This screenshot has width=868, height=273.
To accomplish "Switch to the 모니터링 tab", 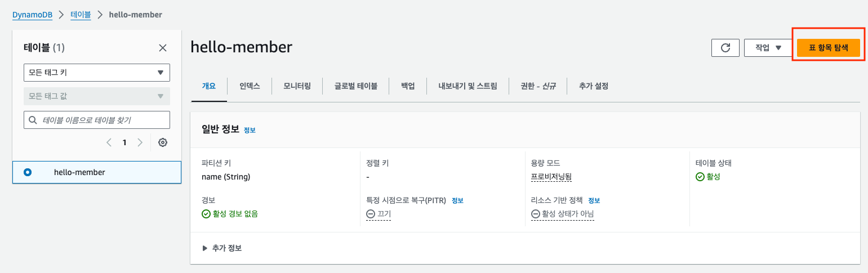I will [x=297, y=86].
